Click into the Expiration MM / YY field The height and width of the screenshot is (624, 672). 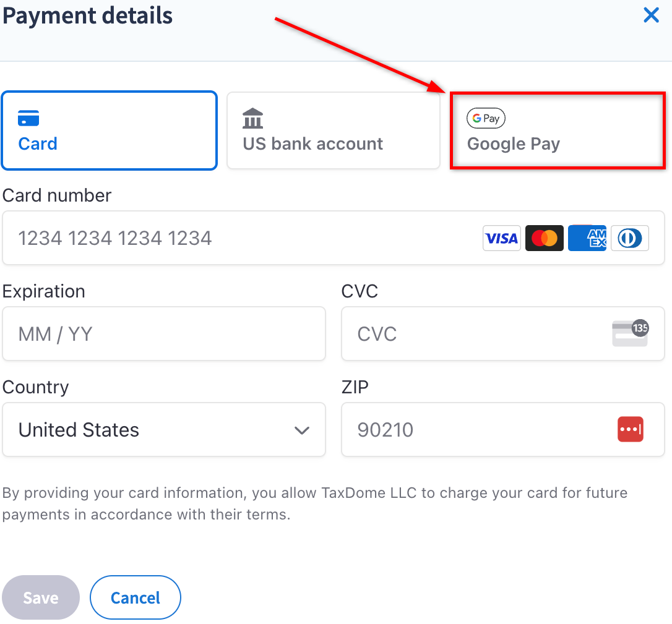click(x=164, y=334)
